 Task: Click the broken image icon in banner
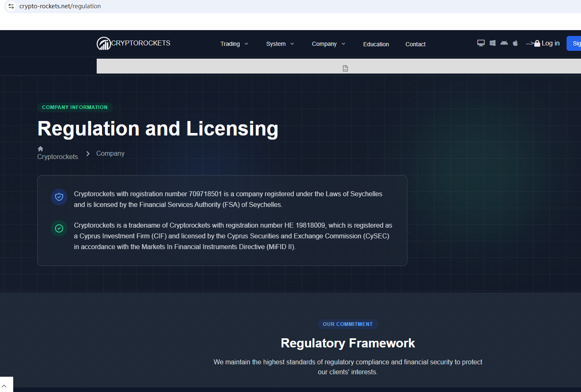[x=345, y=68]
